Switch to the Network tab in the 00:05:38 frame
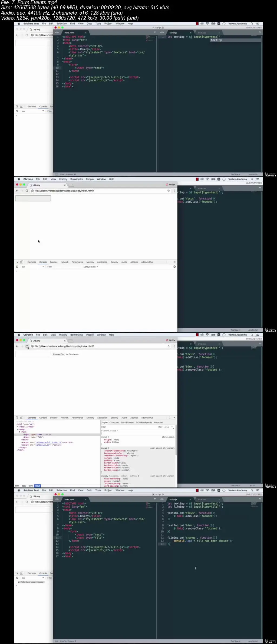The image size is (277, 644). [x=64, y=418]
